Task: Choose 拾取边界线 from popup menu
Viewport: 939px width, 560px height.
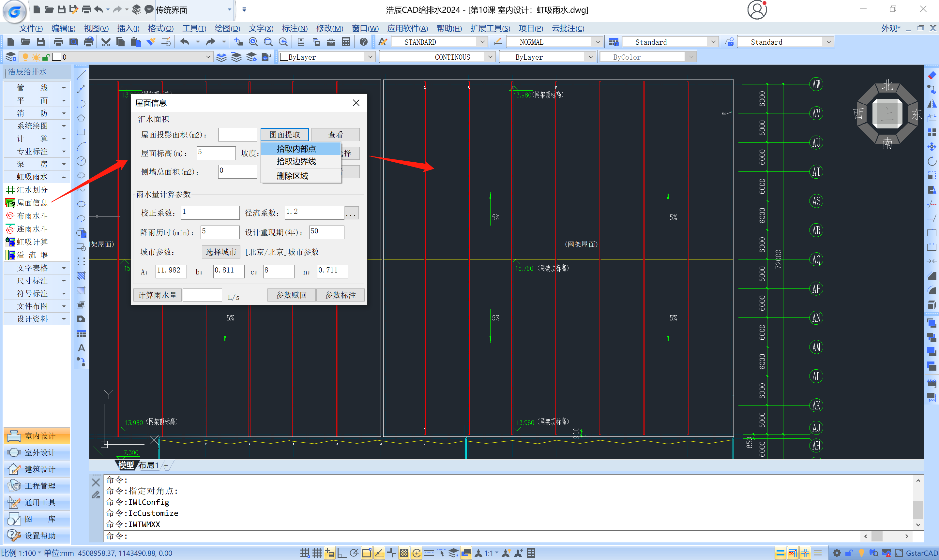Action: pyautogui.click(x=296, y=161)
